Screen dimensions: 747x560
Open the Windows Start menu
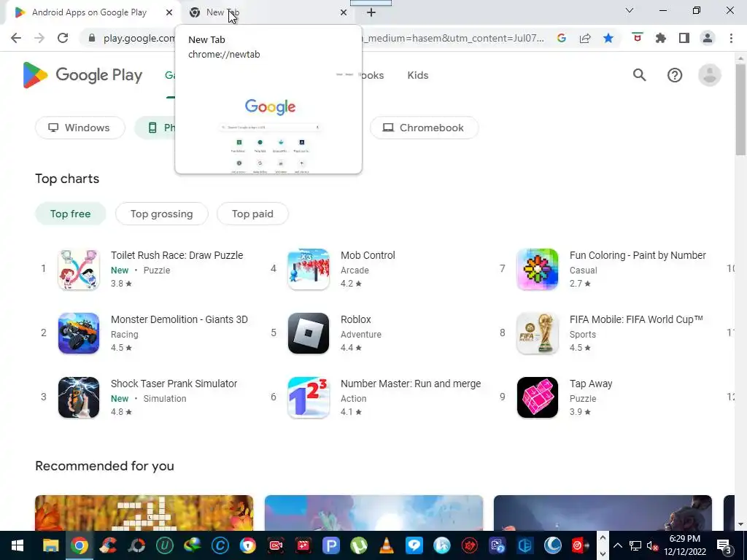coord(18,545)
